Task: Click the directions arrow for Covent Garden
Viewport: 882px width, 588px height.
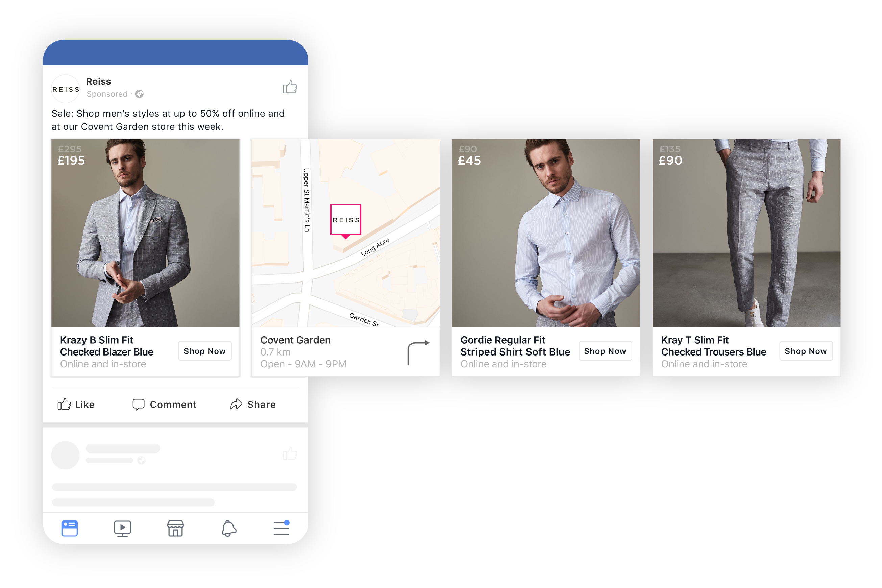Action: pos(418,352)
